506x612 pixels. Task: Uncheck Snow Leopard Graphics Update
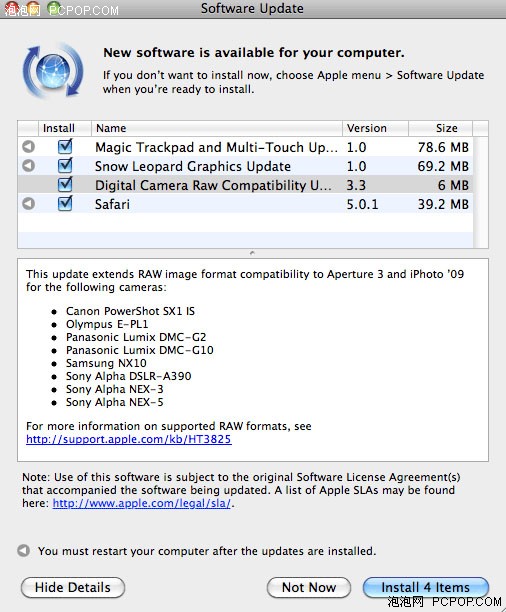pos(65,165)
